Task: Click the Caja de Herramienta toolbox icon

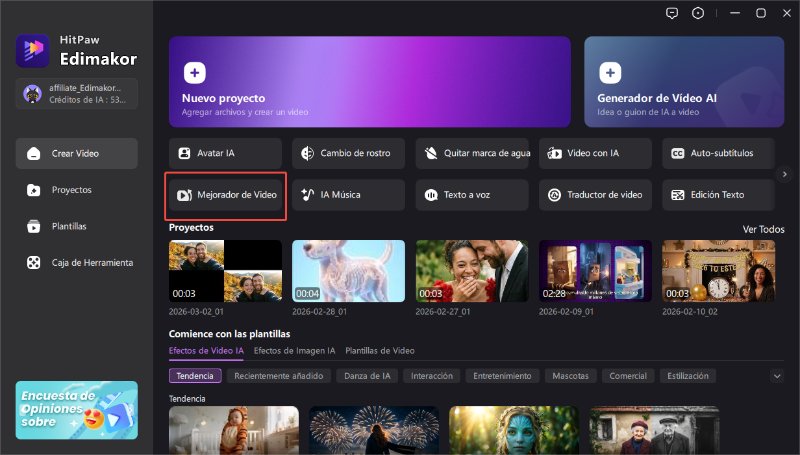Action: pos(34,263)
